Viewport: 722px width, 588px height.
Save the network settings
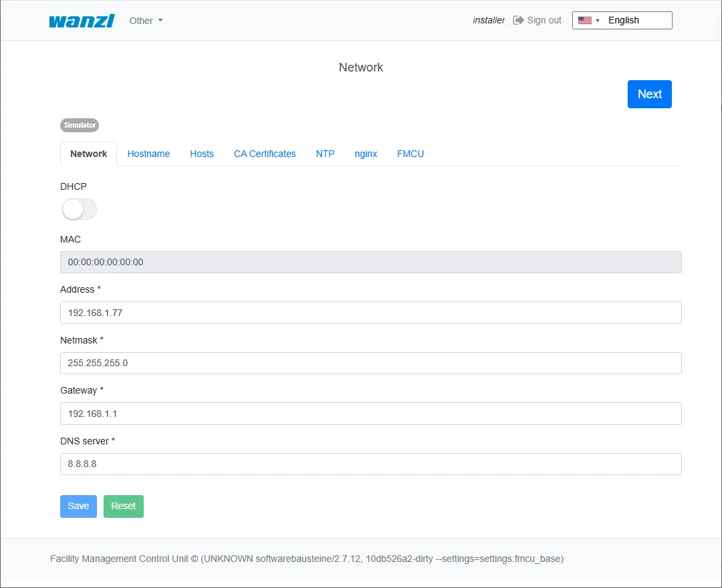pos(78,506)
